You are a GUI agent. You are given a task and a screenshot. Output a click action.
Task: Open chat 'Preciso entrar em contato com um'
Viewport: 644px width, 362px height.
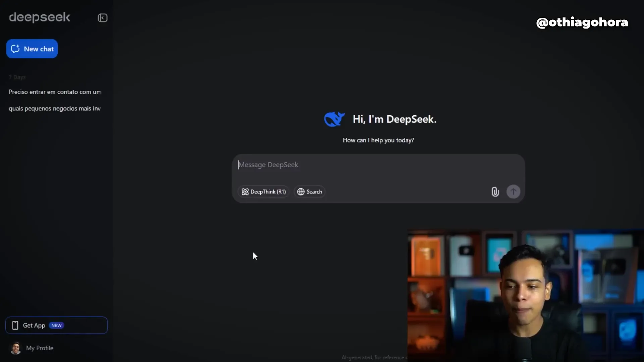point(55,92)
